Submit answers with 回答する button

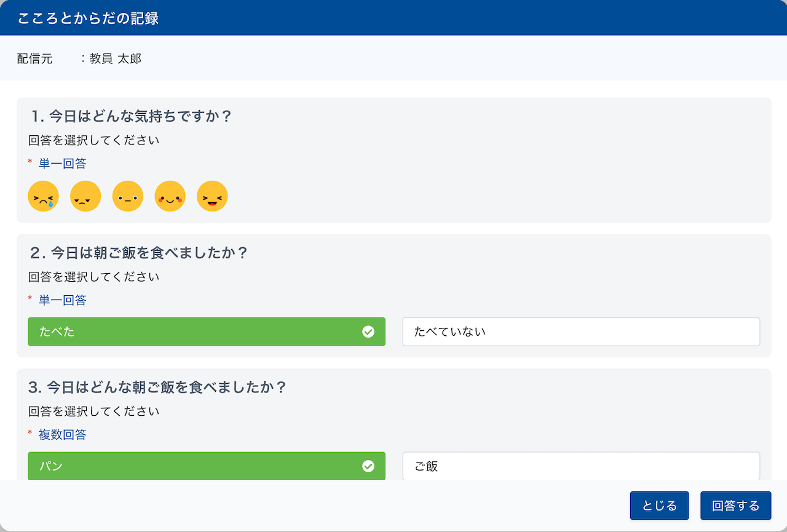tap(735, 506)
